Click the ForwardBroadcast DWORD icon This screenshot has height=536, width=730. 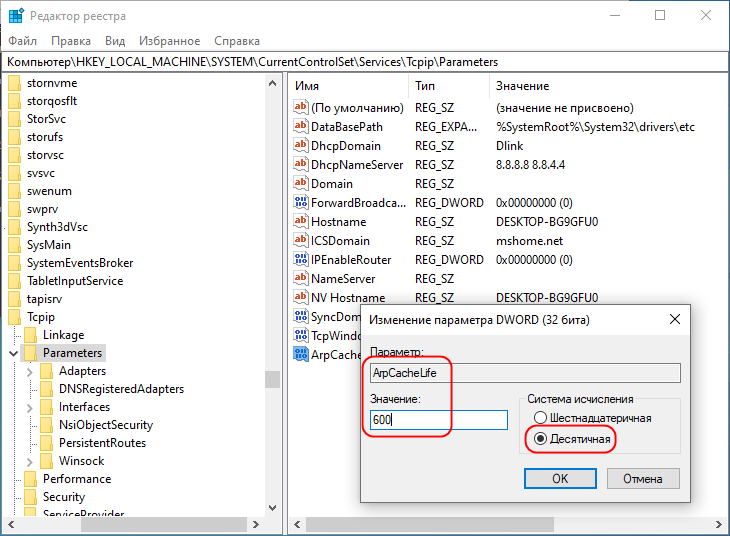pyautogui.click(x=301, y=202)
